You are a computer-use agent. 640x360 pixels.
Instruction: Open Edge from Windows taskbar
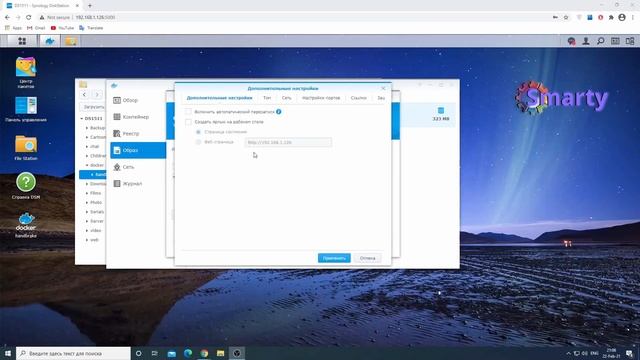coord(188,353)
